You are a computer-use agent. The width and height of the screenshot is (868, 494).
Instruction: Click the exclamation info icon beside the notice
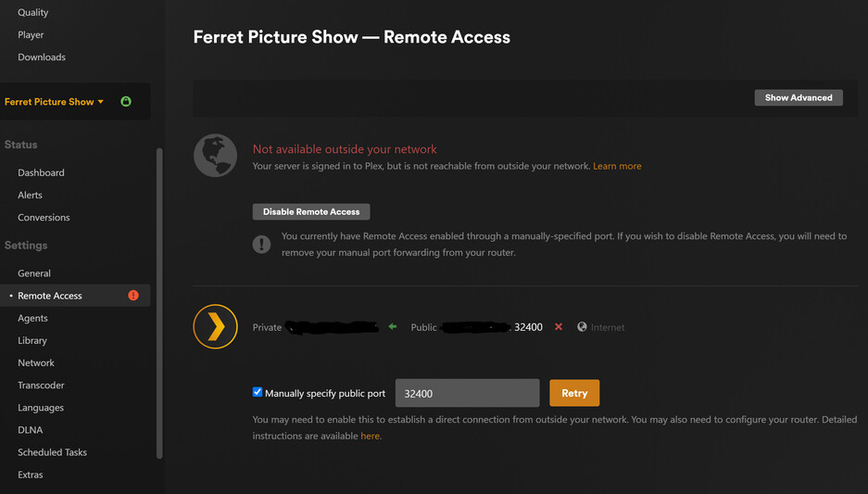[x=262, y=244]
